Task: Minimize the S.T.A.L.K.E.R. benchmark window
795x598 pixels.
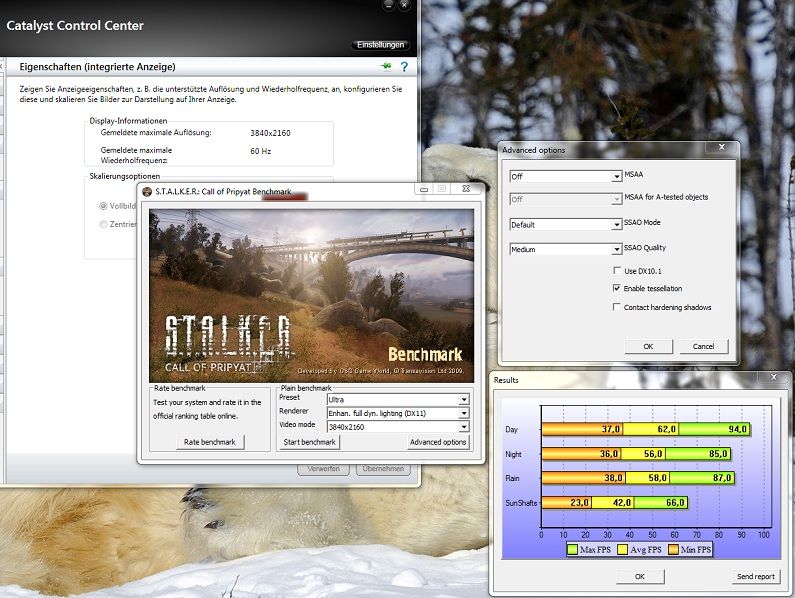Action: click(x=420, y=189)
